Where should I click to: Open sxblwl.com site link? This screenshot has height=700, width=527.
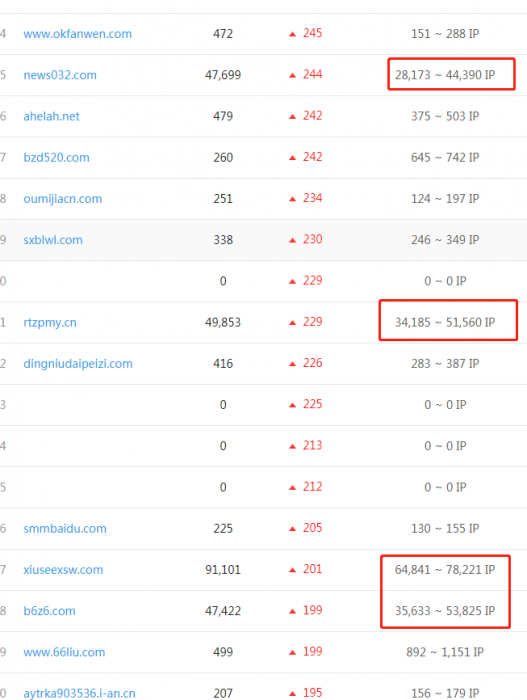tap(53, 240)
